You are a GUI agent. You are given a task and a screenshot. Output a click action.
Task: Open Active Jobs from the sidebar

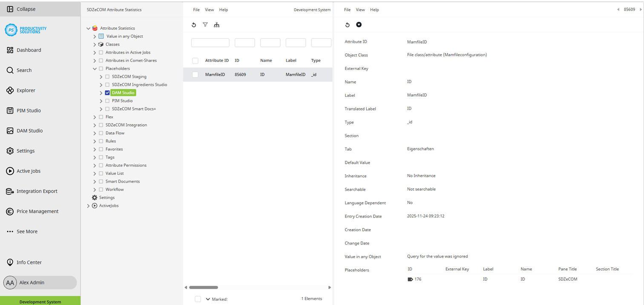pos(29,171)
